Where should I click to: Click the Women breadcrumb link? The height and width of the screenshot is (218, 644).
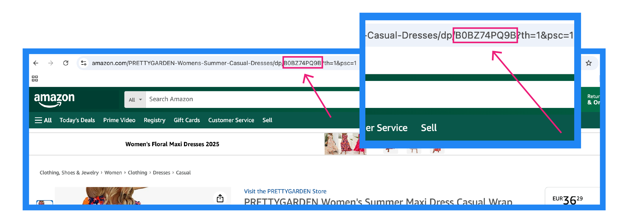[x=113, y=173]
